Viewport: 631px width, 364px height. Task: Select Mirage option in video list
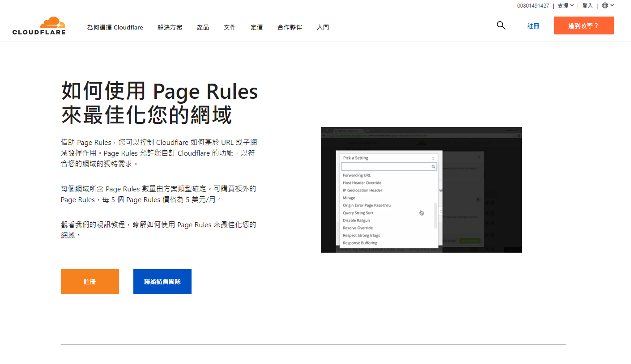click(x=349, y=198)
